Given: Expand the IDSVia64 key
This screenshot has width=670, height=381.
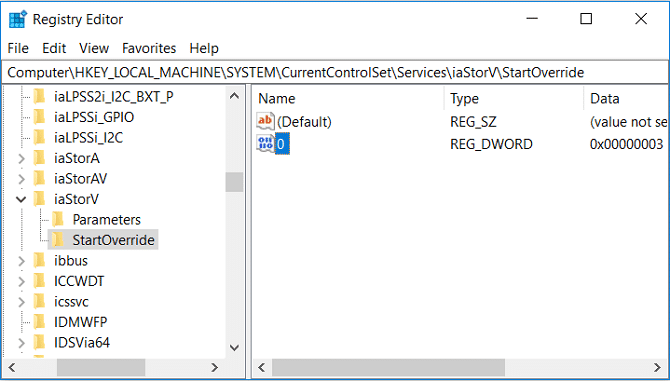Looking at the screenshot, I should click(x=21, y=343).
